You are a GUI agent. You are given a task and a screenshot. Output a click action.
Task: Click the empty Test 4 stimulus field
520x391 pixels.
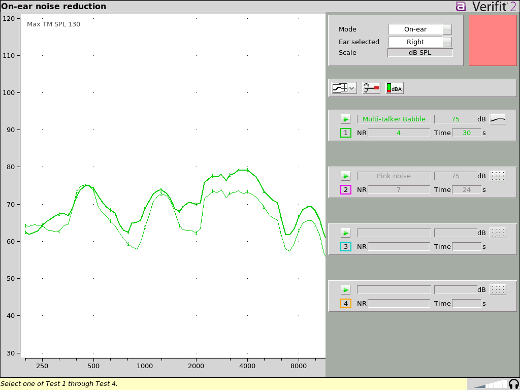[394, 290]
